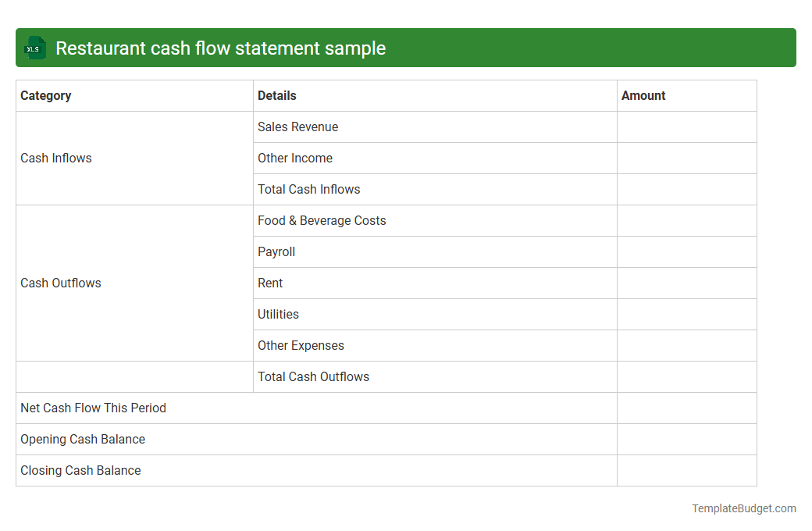The height and width of the screenshot is (531, 812).
Task: Click the Other Income row
Action: 294,158
